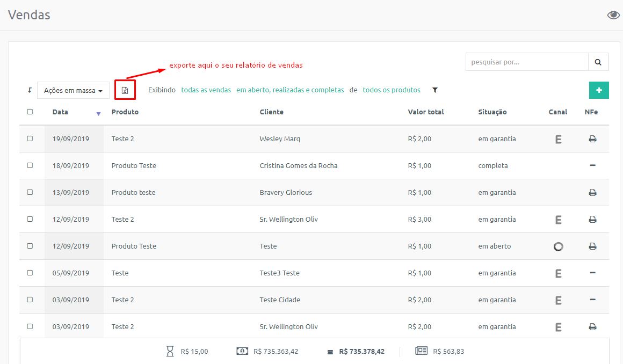Focus the pesquisar por search field
623x364 pixels.
(527, 62)
